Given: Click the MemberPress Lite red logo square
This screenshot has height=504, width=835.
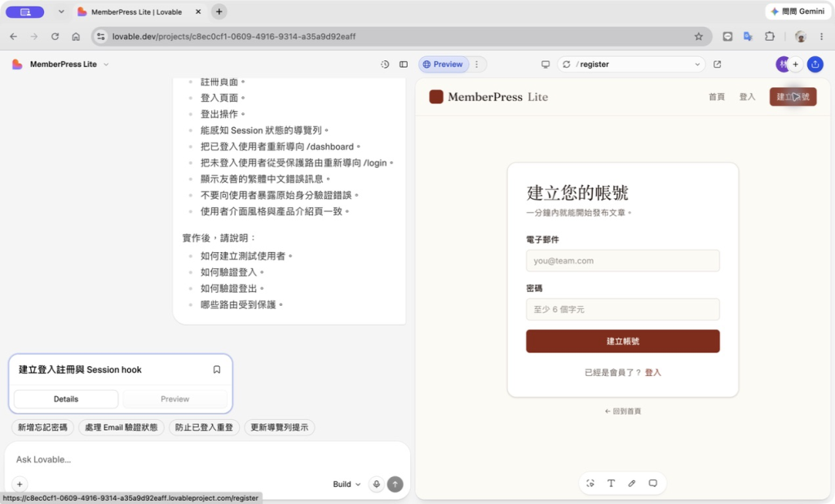Looking at the screenshot, I should tap(436, 97).
